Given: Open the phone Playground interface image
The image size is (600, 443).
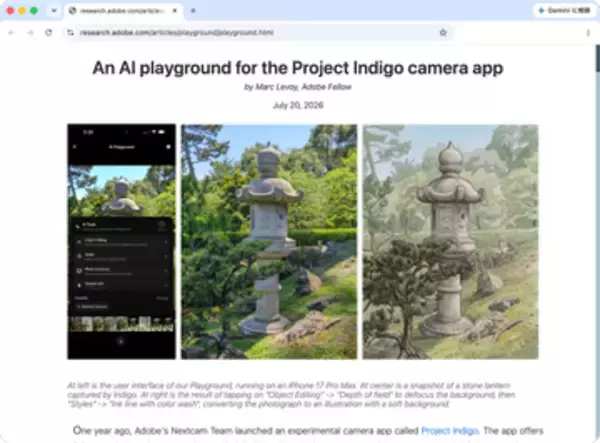Looking at the screenshot, I should [x=122, y=241].
